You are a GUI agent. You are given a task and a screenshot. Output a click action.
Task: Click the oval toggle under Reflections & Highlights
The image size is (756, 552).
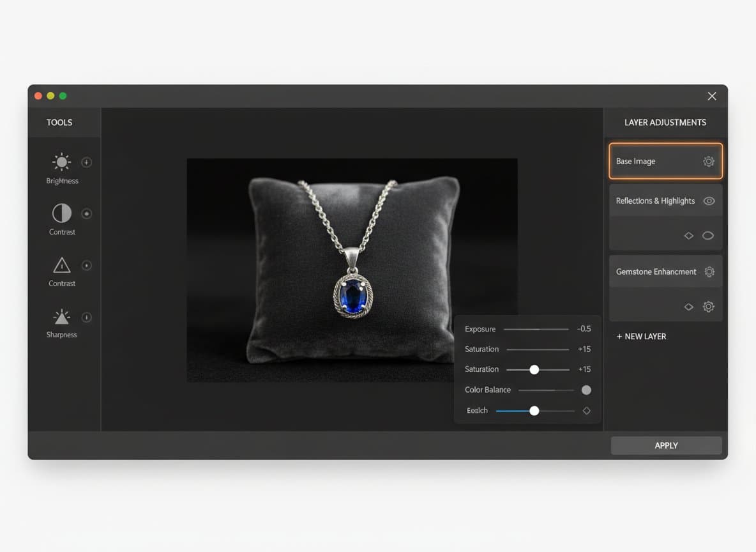[x=707, y=235]
